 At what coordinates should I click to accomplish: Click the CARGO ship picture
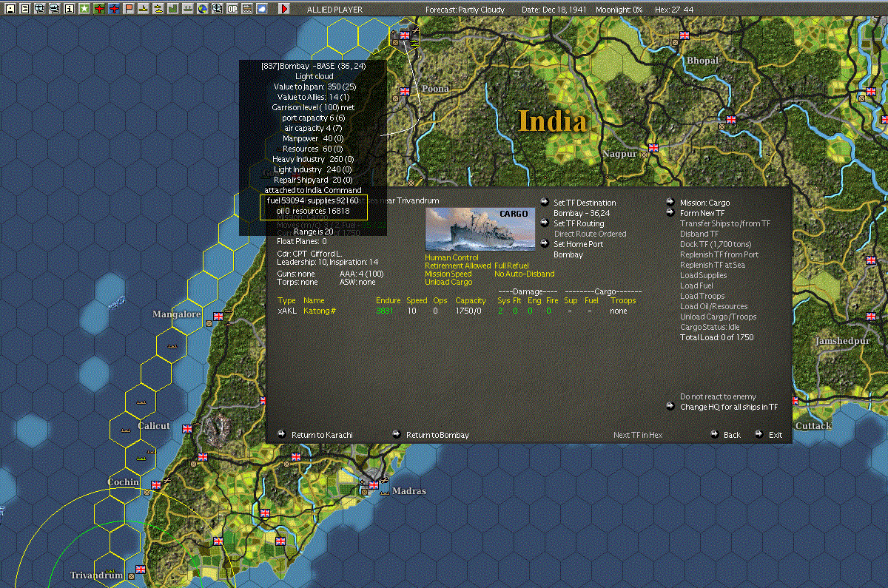coord(480,229)
